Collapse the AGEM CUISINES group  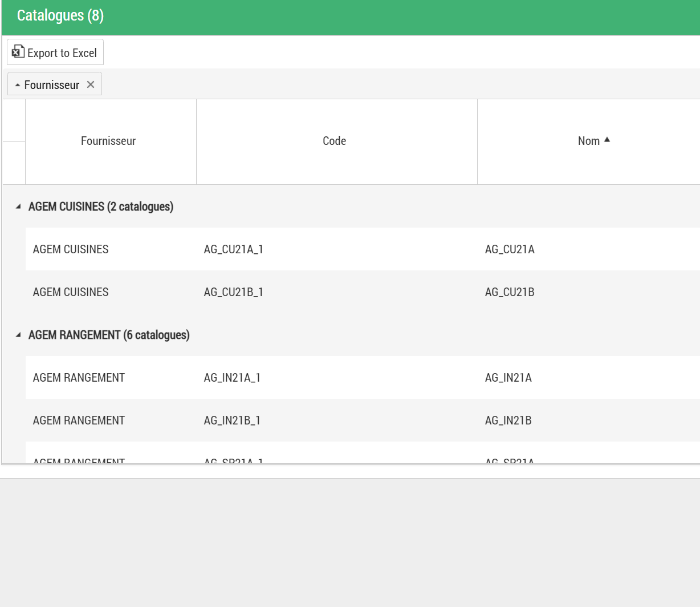(x=18, y=207)
